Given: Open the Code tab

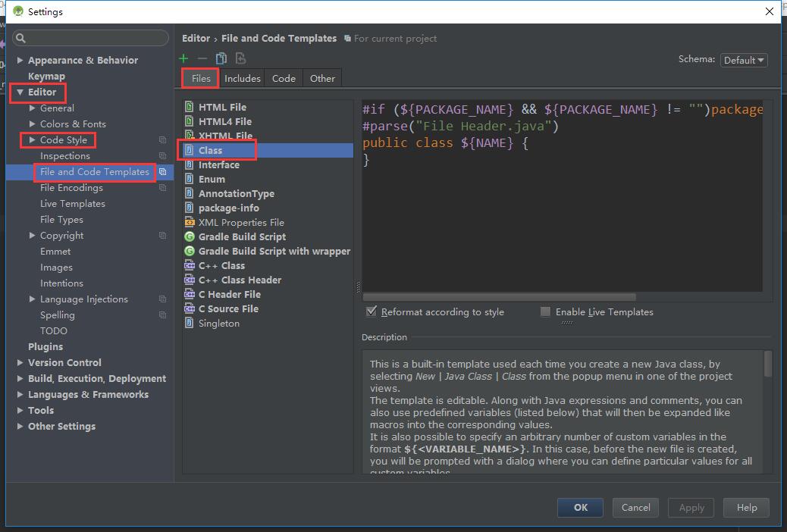Looking at the screenshot, I should coord(284,78).
